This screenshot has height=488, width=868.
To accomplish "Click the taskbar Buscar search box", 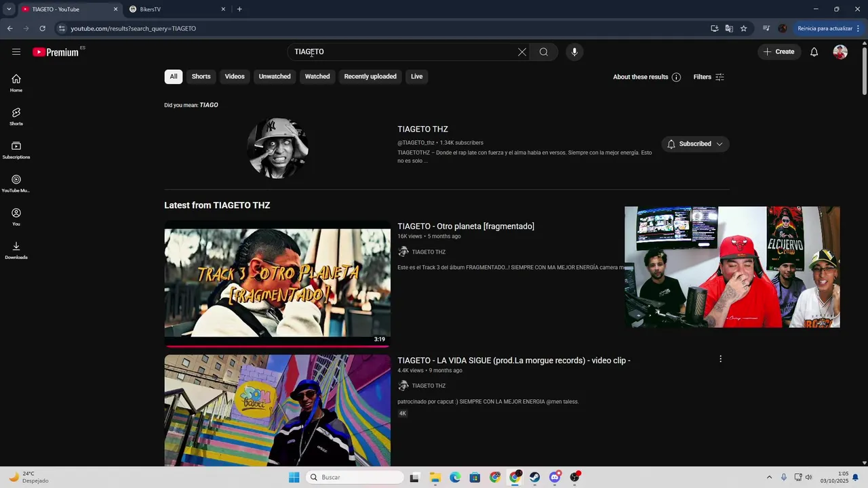I will 354,477.
